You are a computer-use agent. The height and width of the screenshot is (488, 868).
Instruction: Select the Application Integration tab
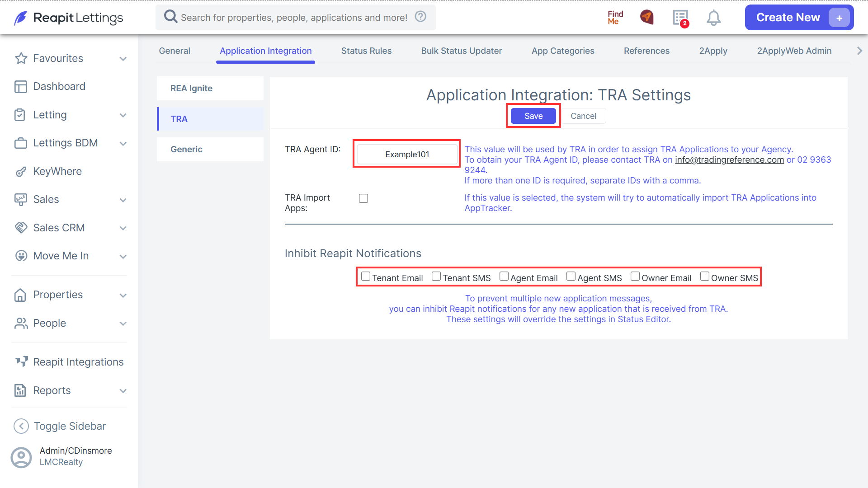coord(266,51)
